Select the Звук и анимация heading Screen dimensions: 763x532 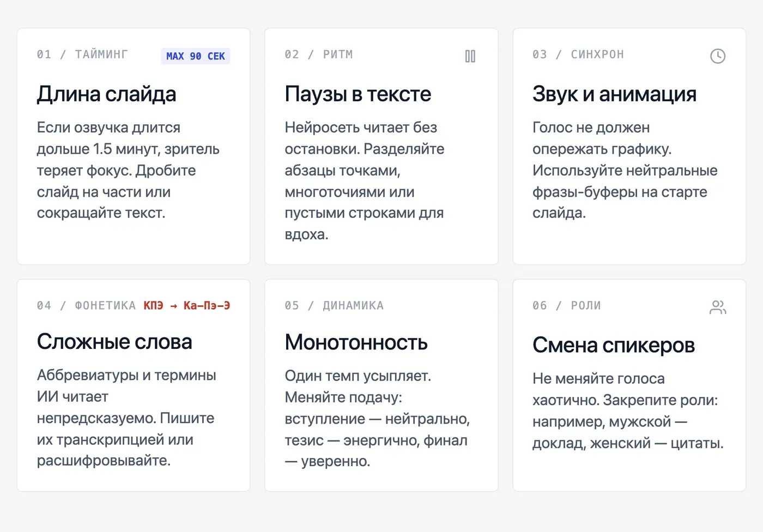click(615, 94)
